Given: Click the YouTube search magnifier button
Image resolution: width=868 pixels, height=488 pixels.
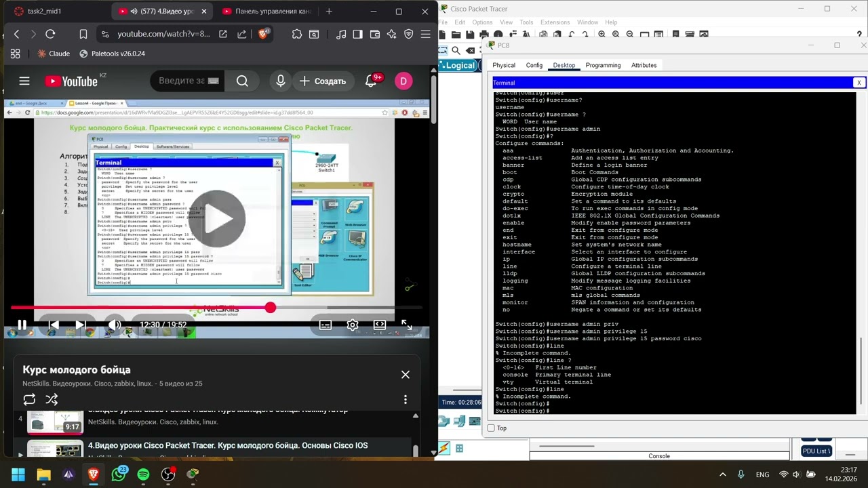Looking at the screenshot, I should click(x=242, y=81).
